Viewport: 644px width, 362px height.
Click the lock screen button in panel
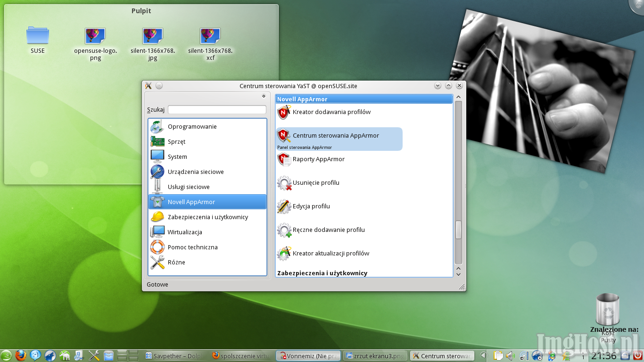(625, 356)
